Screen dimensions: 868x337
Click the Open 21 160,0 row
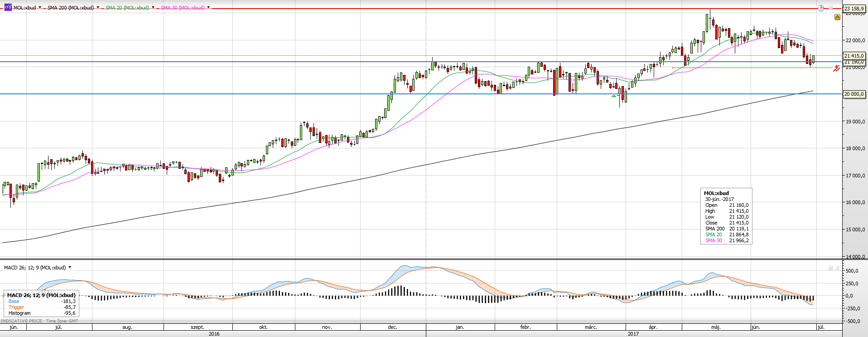click(x=727, y=205)
